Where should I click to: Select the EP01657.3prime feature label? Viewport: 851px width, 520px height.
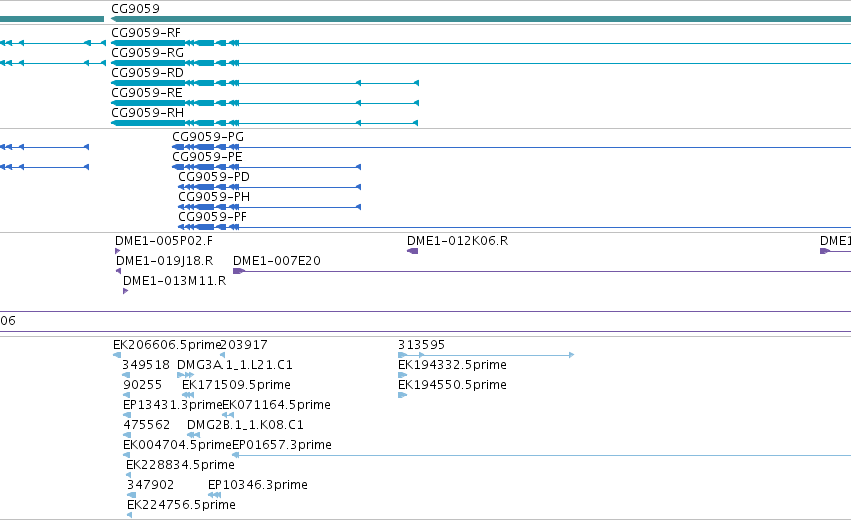click(x=282, y=445)
